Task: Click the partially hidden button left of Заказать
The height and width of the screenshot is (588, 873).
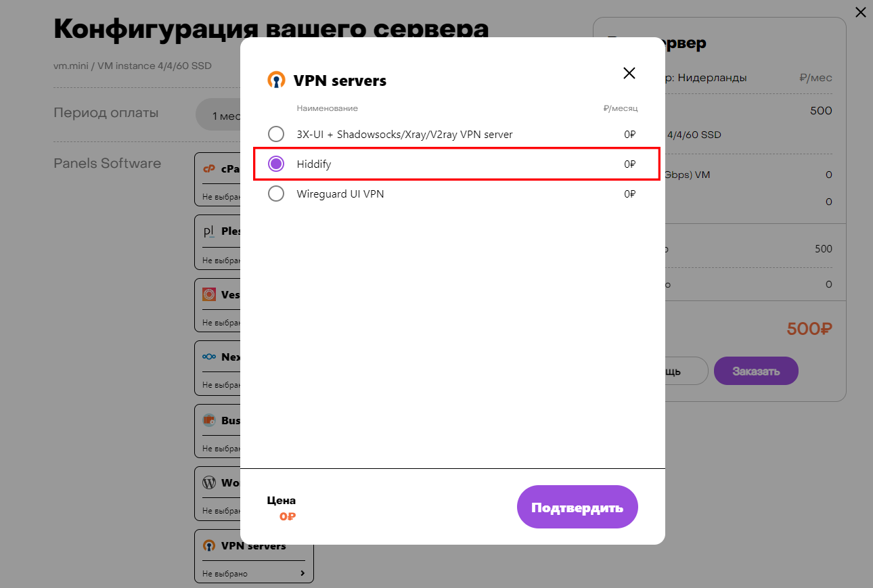Action: (x=686, y=371)
